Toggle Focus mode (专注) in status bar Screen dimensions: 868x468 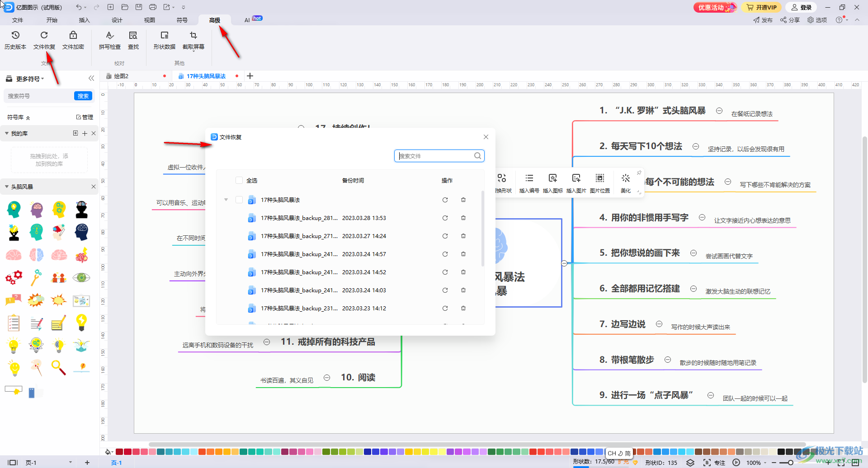point(715,463)
